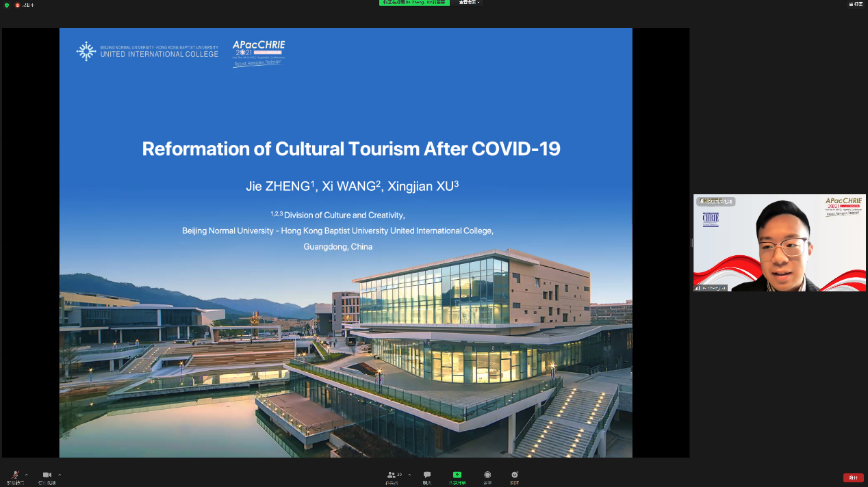Screen dimensions: 868x487
Task: Open the reactions smiley icon
Action: (514, 475)
